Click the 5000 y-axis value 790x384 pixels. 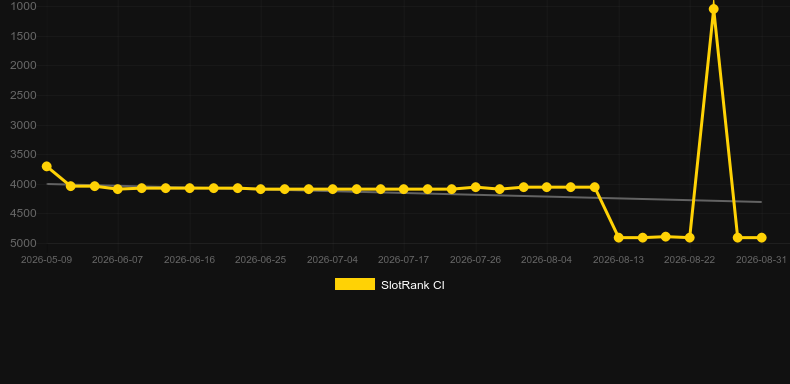coord(23,243)
